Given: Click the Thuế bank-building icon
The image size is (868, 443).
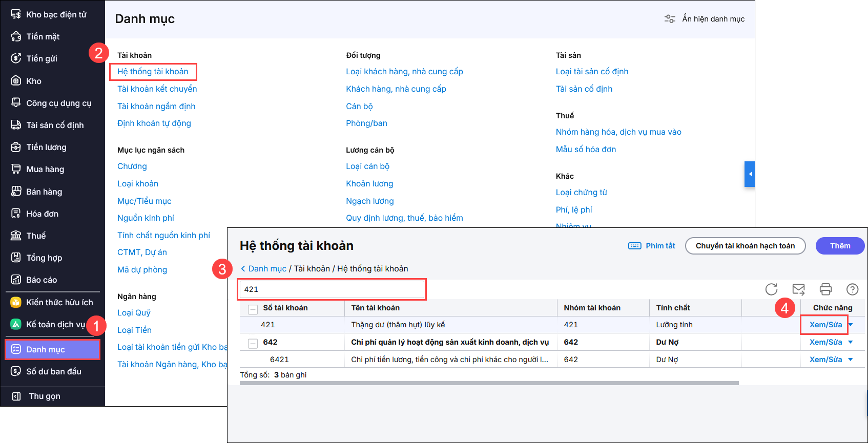Looking at the screenshot, I should (x=16, y=236).
